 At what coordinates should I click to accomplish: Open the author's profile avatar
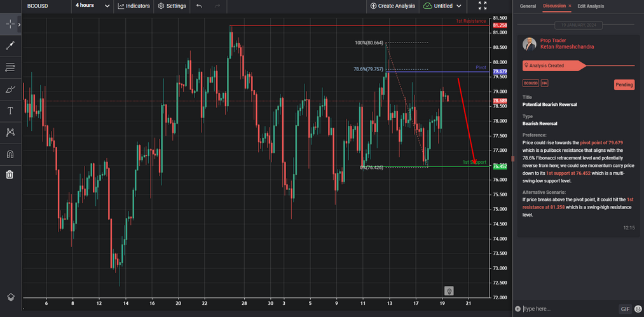[x=530, y=44]
